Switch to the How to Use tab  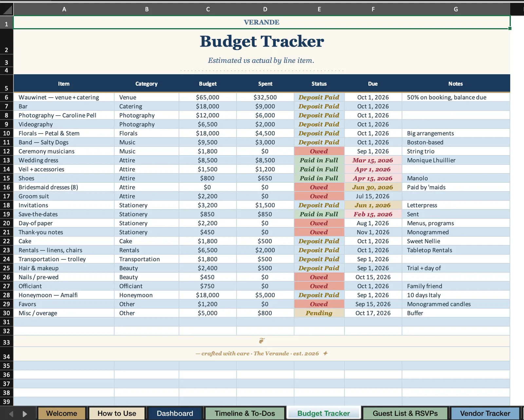point(117,413)
